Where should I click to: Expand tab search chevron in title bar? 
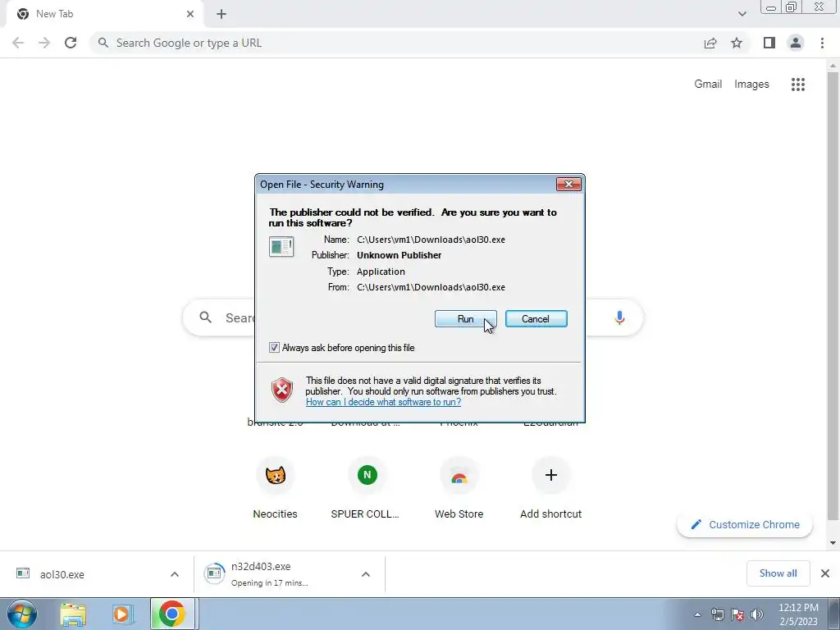(x=742, y=14)
